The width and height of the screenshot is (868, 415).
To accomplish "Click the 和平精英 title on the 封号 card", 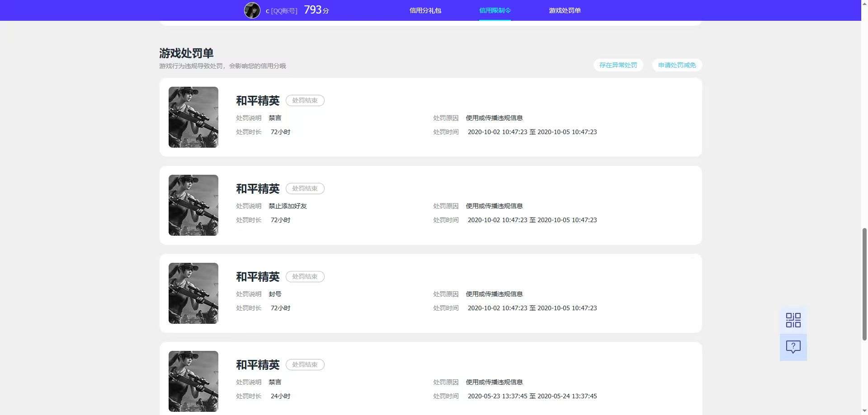I will [x=258, y=276].
